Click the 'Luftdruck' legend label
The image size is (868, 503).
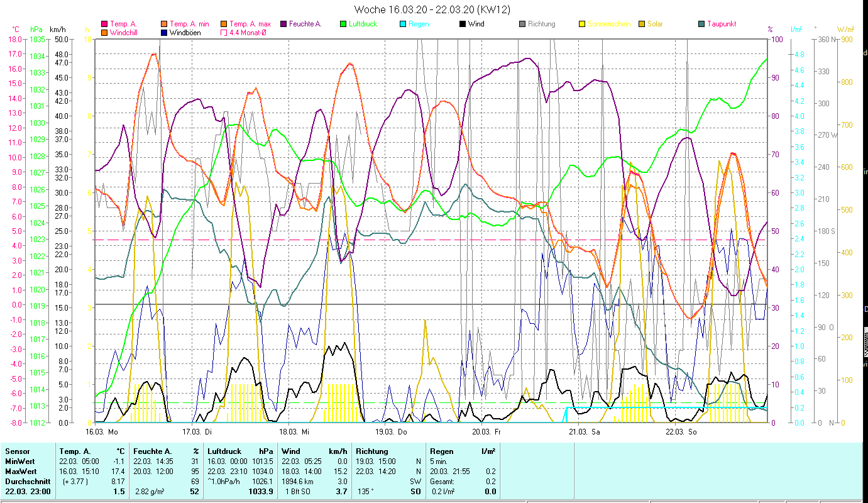pyautogui.click(x=365, y=25)
